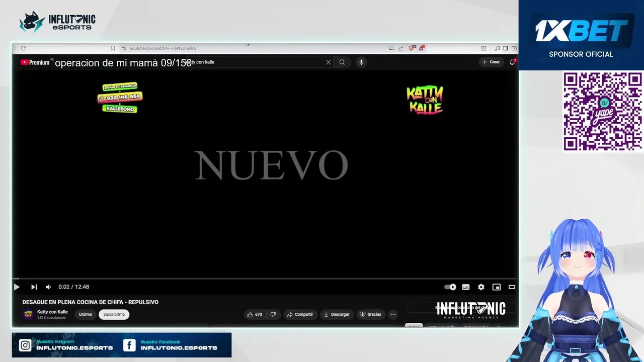Viewport: 644px width, 362px height.
Task: Switch to miniplayer mode
Action: coord(497,287)
